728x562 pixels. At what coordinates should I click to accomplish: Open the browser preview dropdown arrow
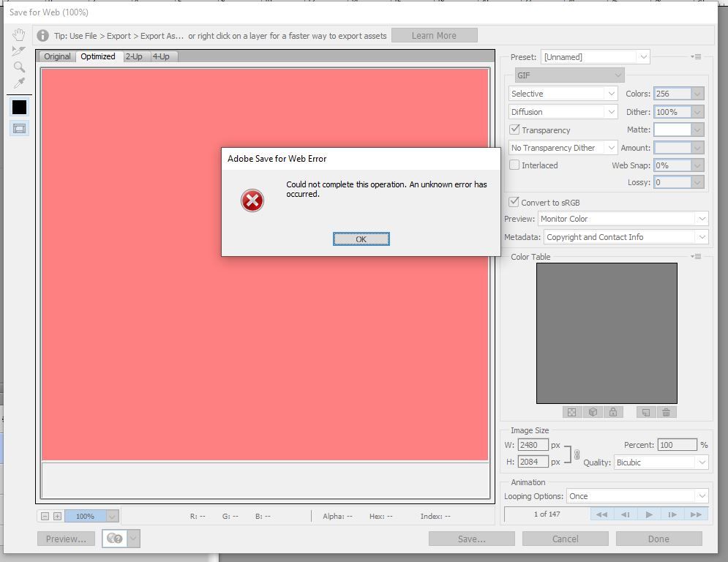click(133, 539)
